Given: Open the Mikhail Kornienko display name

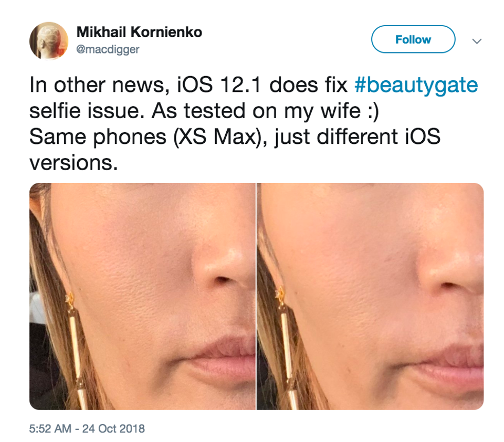Looking at the screenshot, I should 139,32.
